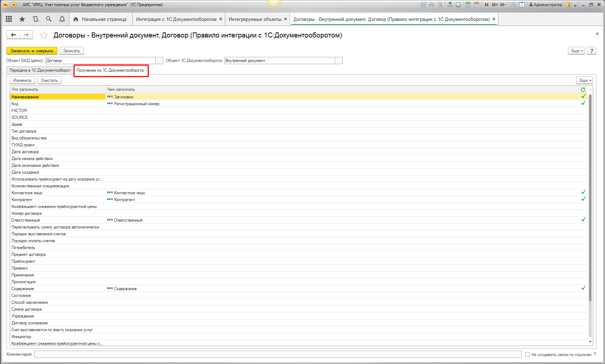Toggle green checkmark in the Содержание row
605x364 pixels.
click(x=583, y=288)
